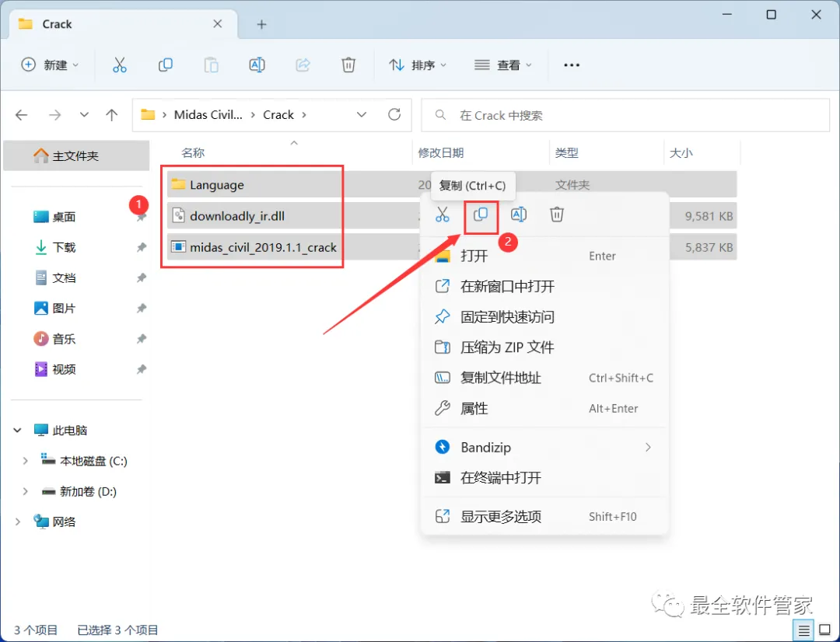Close the Crack tab
The height and width of the screenshot is (642, 840).
coord(218,23)
